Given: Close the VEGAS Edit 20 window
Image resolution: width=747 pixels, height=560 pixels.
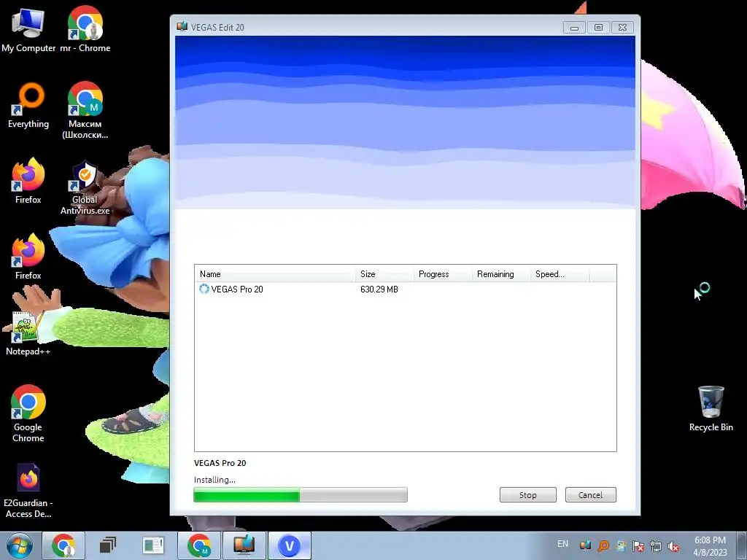Looking at the screenshot, I should click(622, 28).
